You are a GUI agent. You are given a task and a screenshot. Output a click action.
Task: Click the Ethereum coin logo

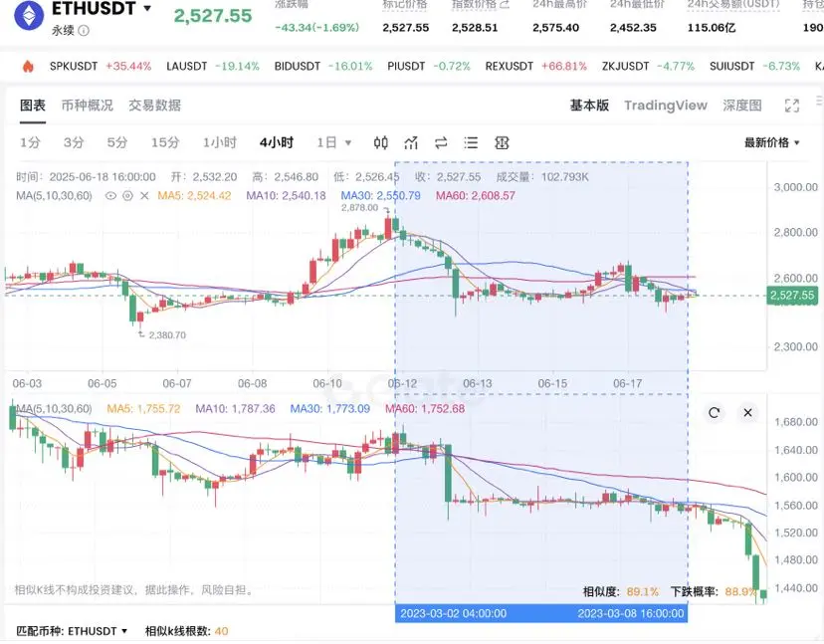click(29, 15)
